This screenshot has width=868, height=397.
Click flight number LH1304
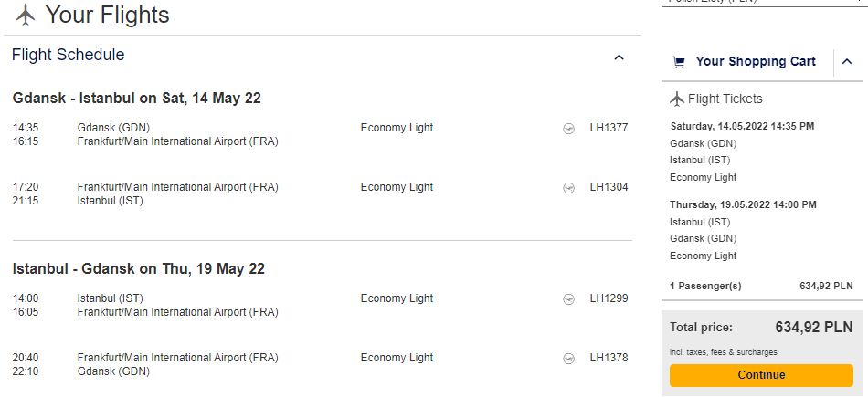point(609,187)
